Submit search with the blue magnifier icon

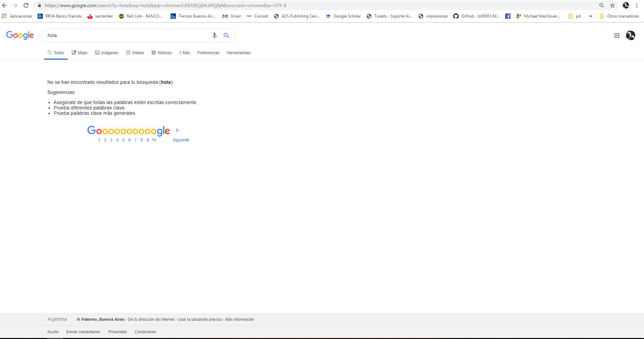click(x=226, y=35)
